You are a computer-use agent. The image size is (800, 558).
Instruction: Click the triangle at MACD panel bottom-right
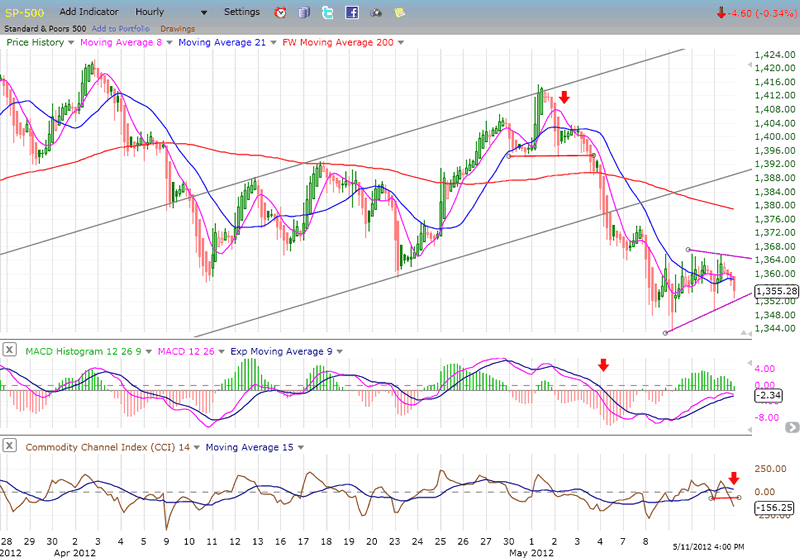[749, 430]
